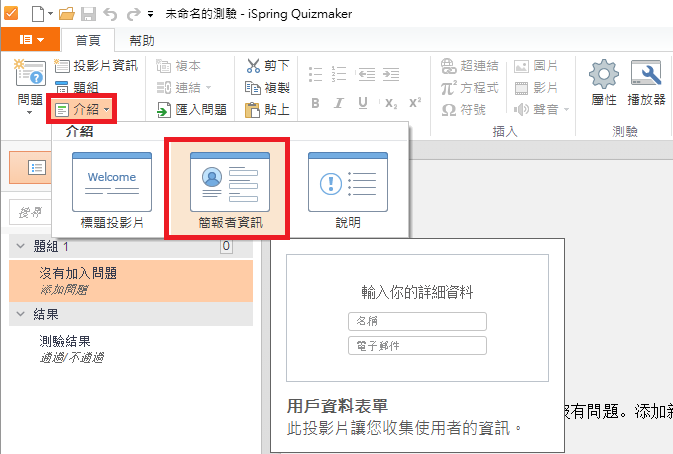The height and width of the screenshot is (454, 673).
Task: Undo the last action via arrow icon
Action: point(110,14)
